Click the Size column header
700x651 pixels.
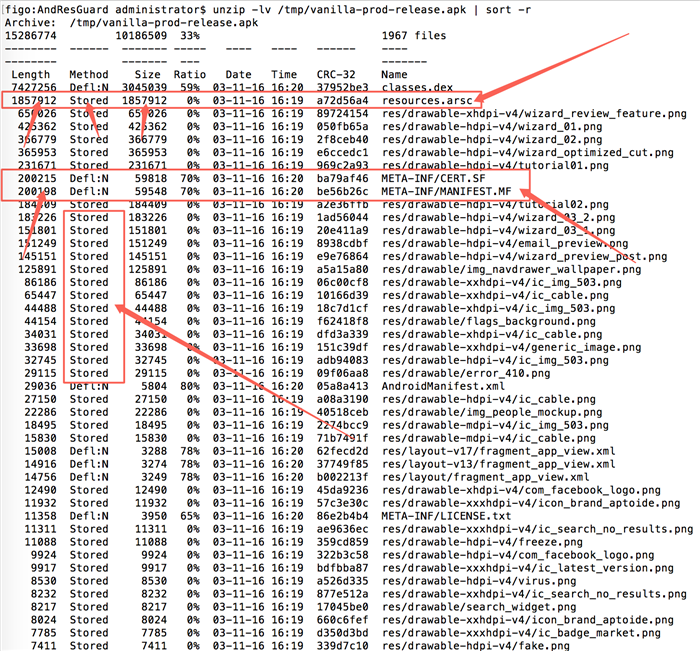[147, 75]
